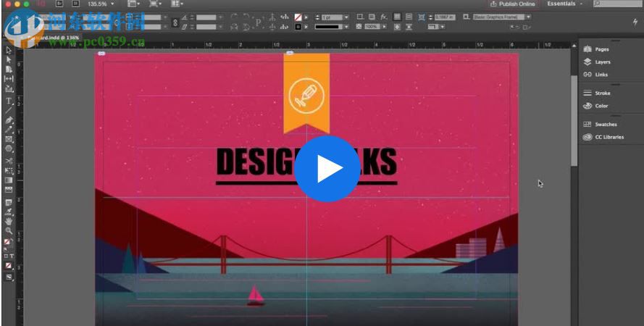Toggle formatting affects container or text
Screen dimensions: 644x326
pos(9,256)
